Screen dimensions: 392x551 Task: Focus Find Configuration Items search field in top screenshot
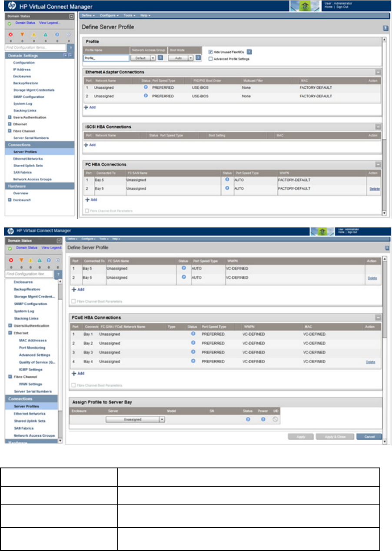pos(36,47)
